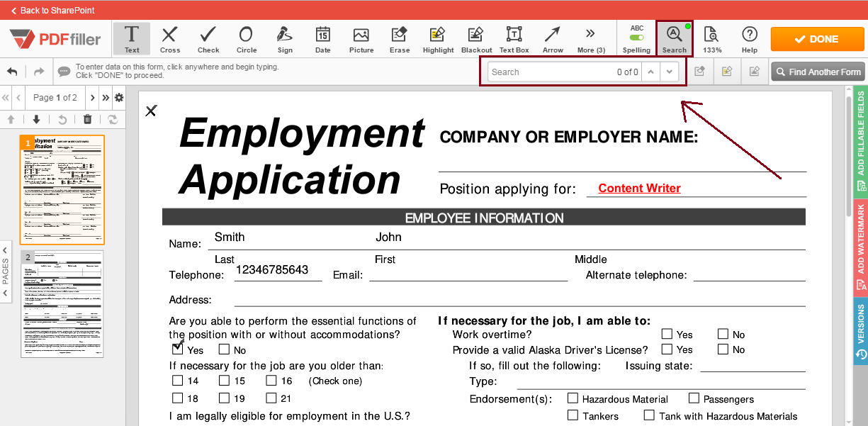Check Tank with Hazardous Materials box
This screenshot has width=868, height=426.
click(x=649, y=415)
